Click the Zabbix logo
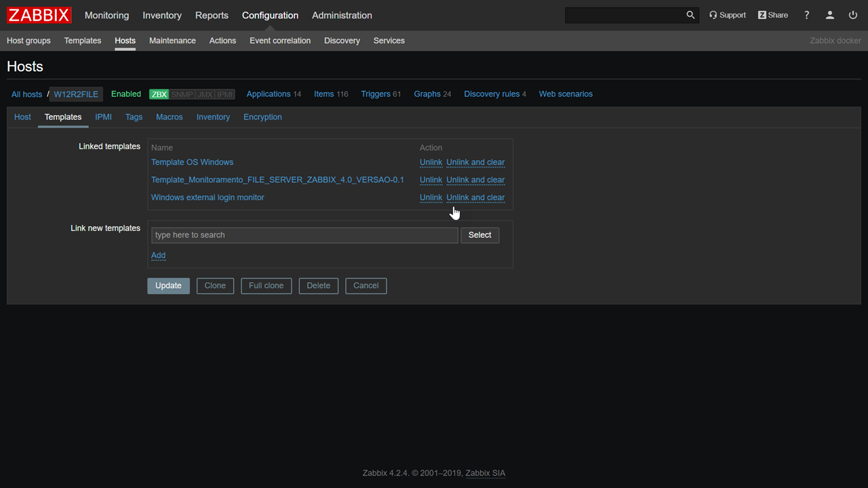 pos(39,15)
